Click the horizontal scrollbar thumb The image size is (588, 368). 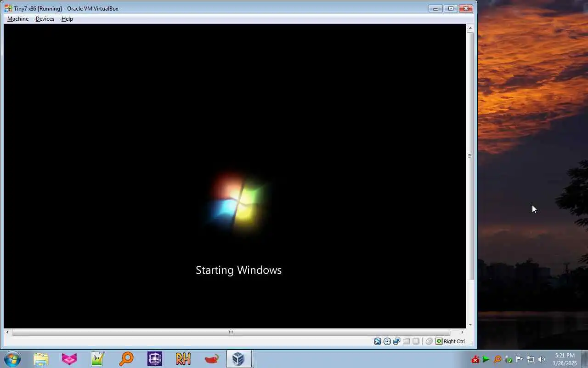click(x=231, y=332)
